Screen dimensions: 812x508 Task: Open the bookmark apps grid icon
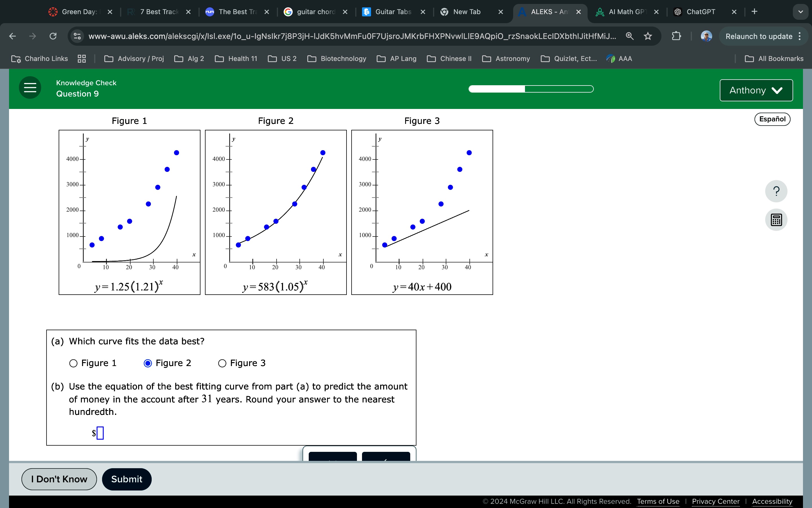tap(81, 59)
